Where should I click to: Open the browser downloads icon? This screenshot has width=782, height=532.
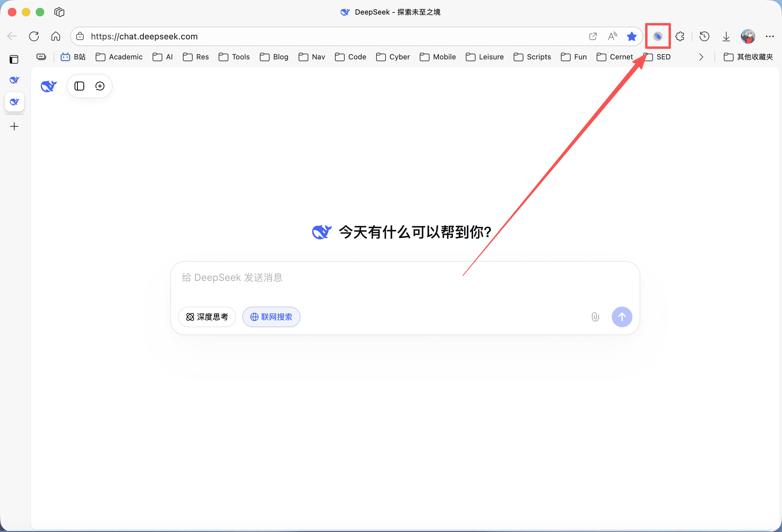coord(726,36)
